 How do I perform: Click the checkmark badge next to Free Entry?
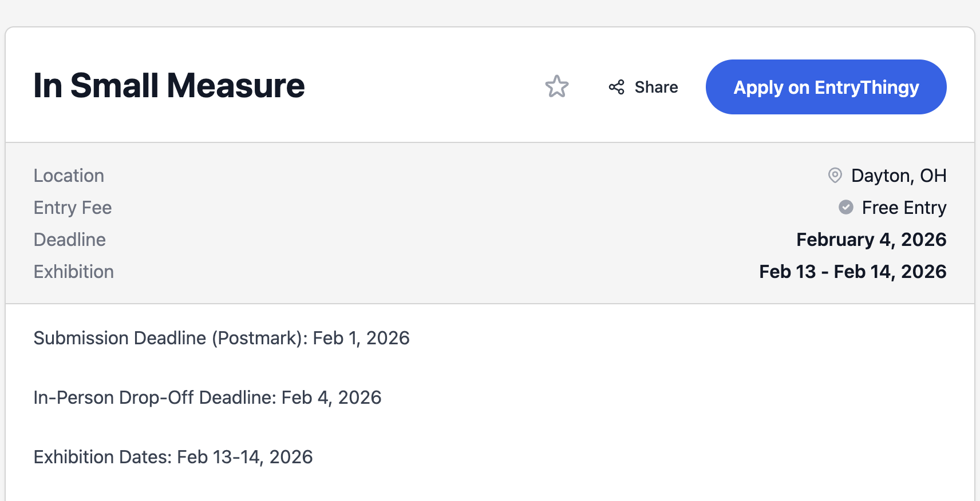point(846,207)
